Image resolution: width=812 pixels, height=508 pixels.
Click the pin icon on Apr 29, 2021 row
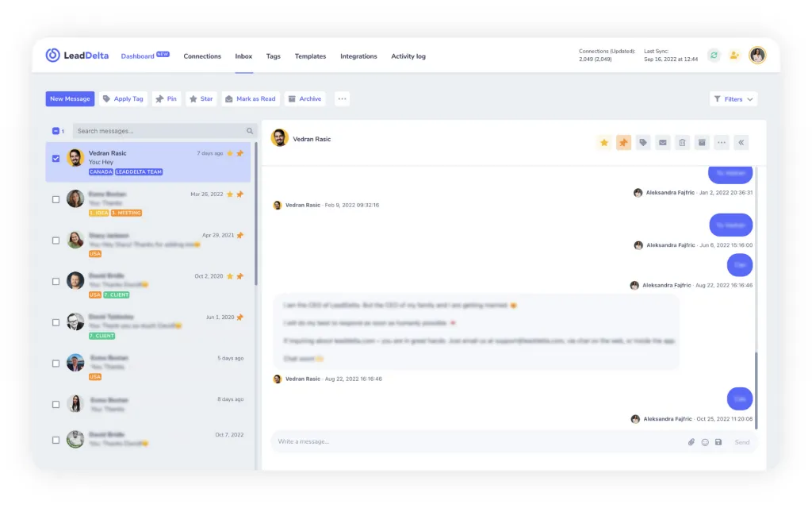[x=239, y=235]
